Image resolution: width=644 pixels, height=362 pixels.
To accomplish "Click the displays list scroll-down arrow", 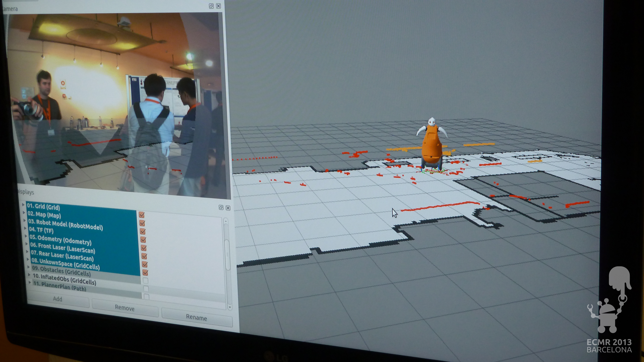I will pos(230,307).
